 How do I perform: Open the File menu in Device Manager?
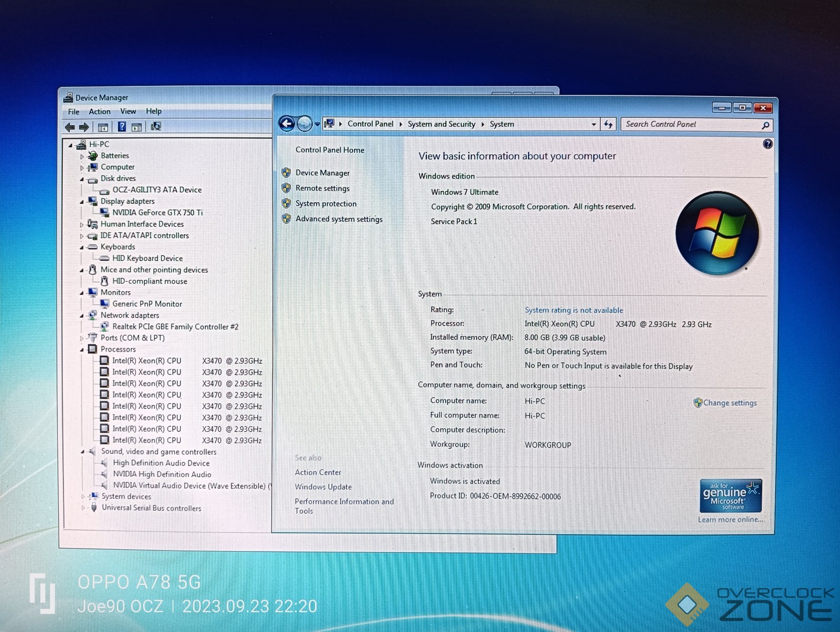(x=74, y=112)
